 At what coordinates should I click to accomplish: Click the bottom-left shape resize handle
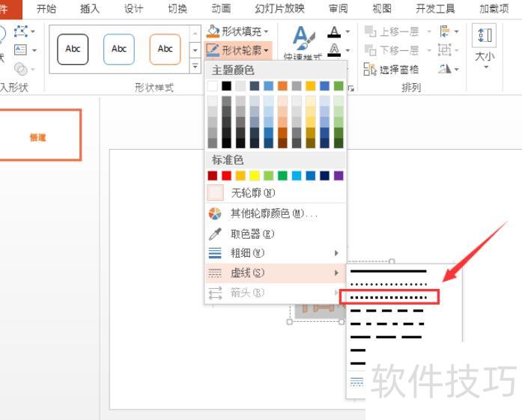289,322
